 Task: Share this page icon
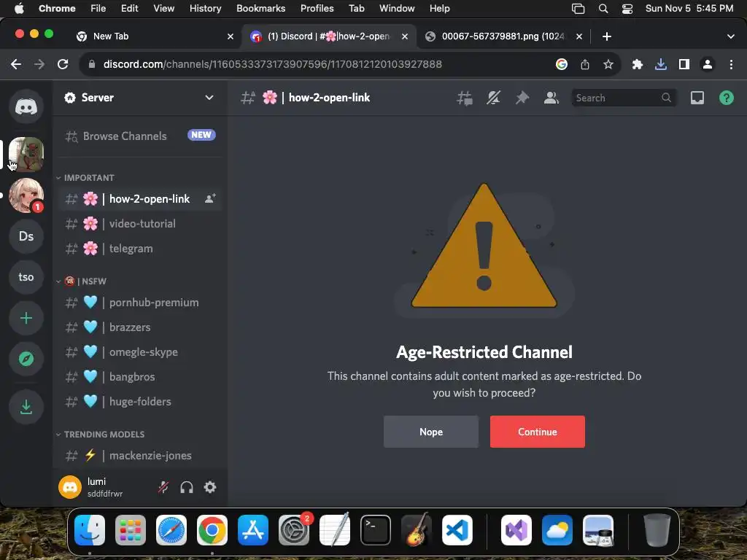tap(585, 64)
